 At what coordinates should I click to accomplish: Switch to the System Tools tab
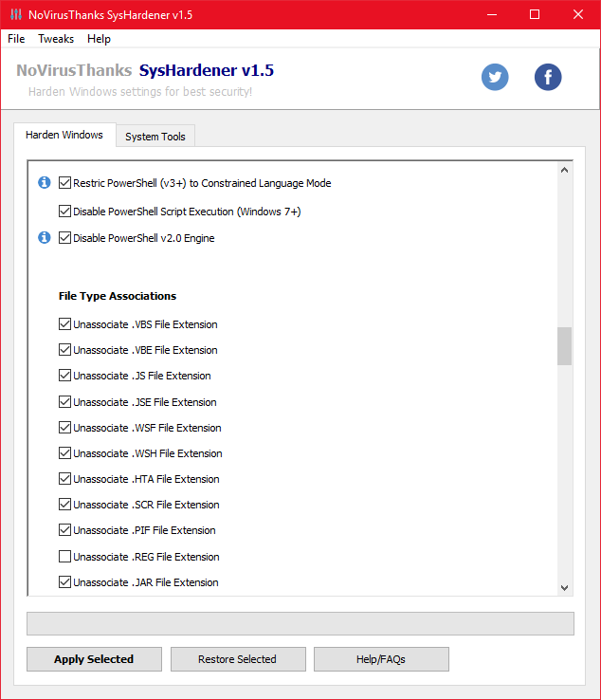click(155, 137)
